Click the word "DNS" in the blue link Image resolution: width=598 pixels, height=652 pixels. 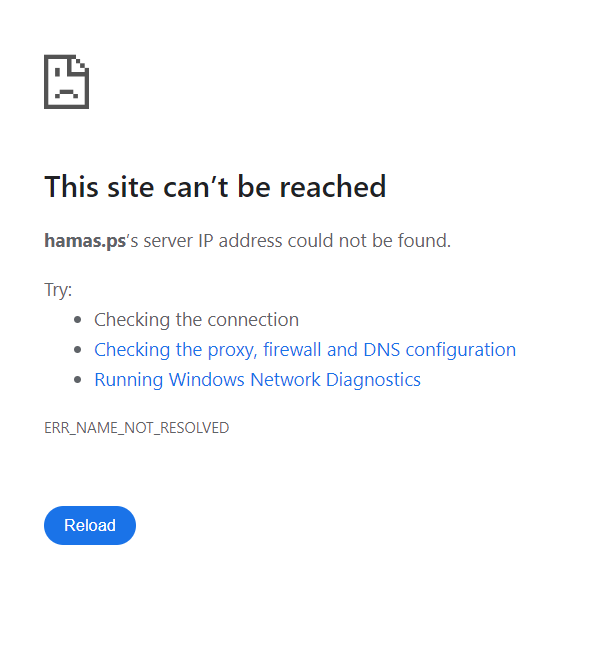click(x=381, y=350)
